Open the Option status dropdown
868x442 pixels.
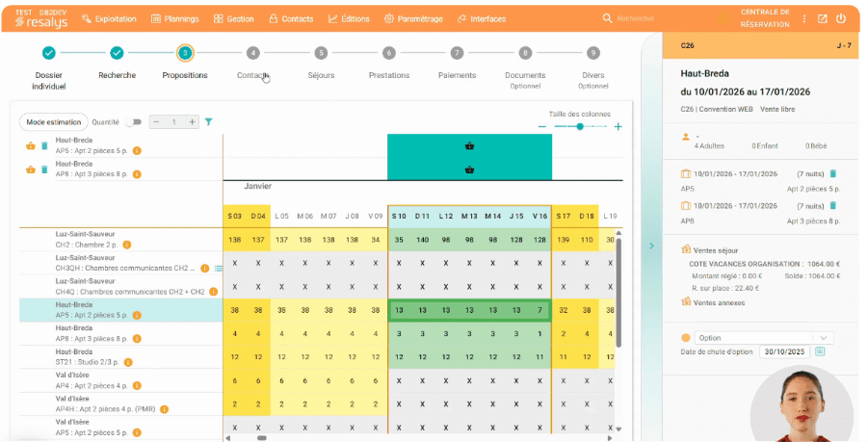click(x=764, y=337)
